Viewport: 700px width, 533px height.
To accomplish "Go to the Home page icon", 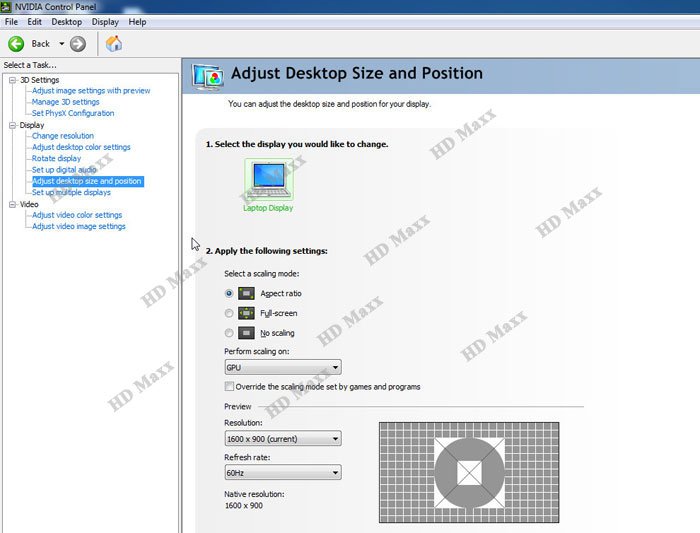I will pyautogui.click(x=114, y=44).
